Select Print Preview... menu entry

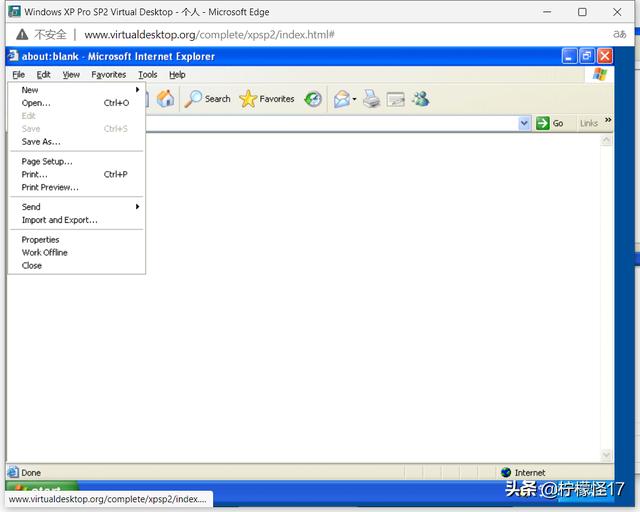[77, 187]
